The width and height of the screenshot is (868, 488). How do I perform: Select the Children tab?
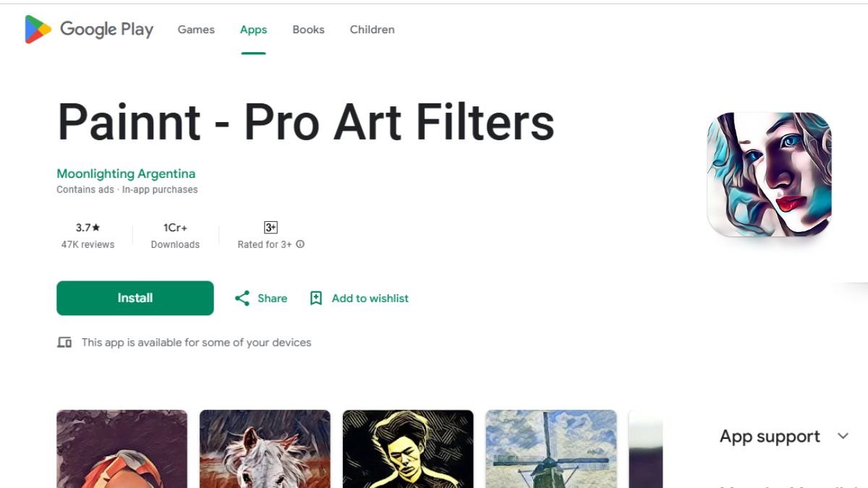point(372,30)
